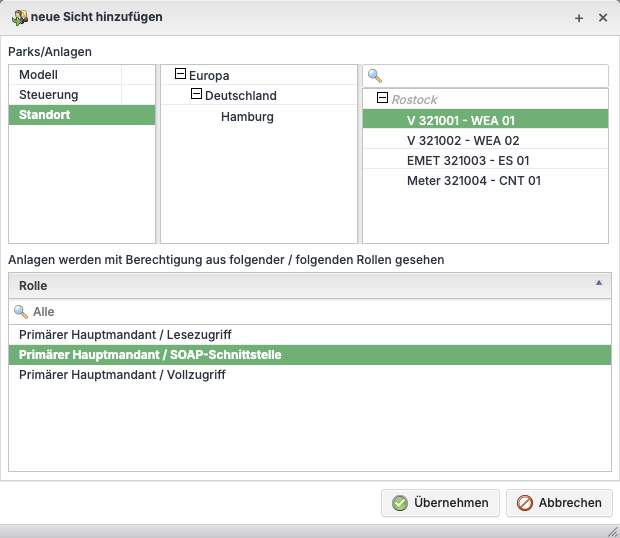Image resolution: width=620 pixels, height=538 pixels.
Task: Select Steuerung in the category list
Action: click(x=48, y=95)
